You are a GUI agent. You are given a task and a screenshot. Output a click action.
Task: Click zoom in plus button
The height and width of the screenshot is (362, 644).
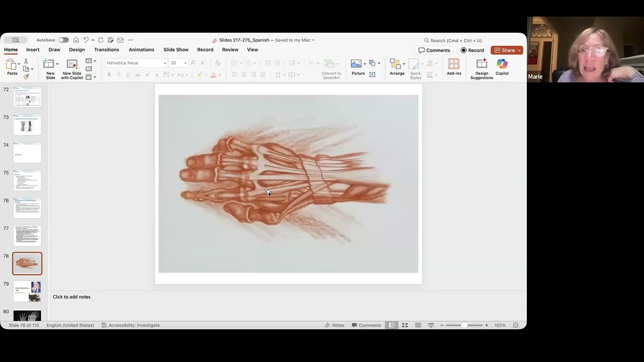pos(487,325)
